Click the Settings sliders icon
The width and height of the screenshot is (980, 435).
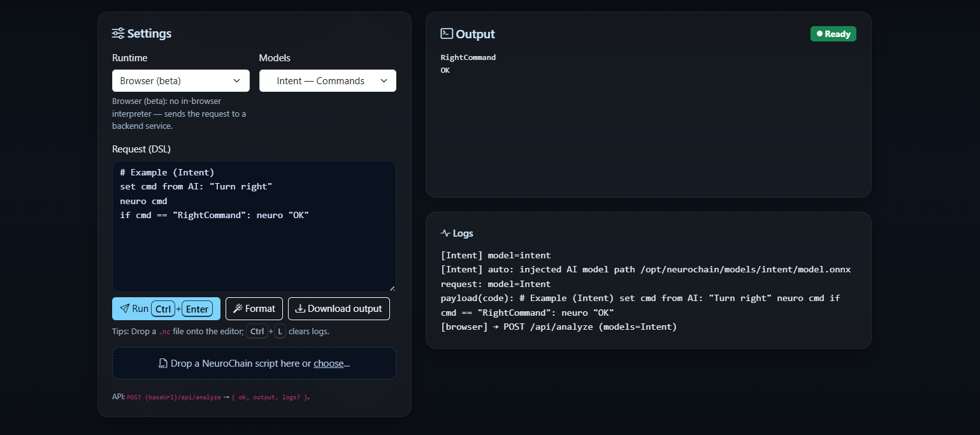[118, 34]
